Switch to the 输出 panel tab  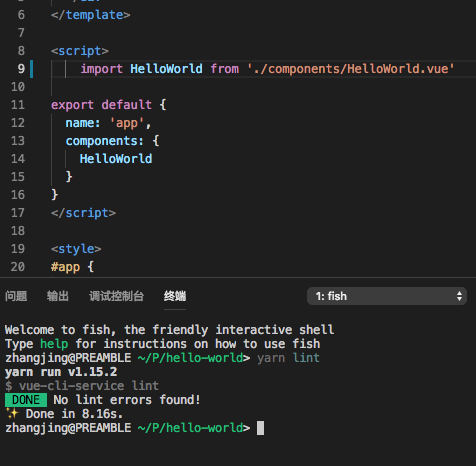58,296
